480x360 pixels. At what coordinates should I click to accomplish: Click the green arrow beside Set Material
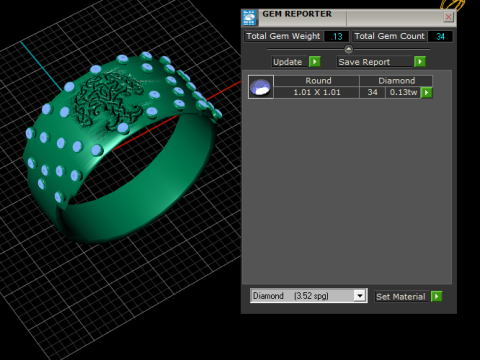click(436, 296)
